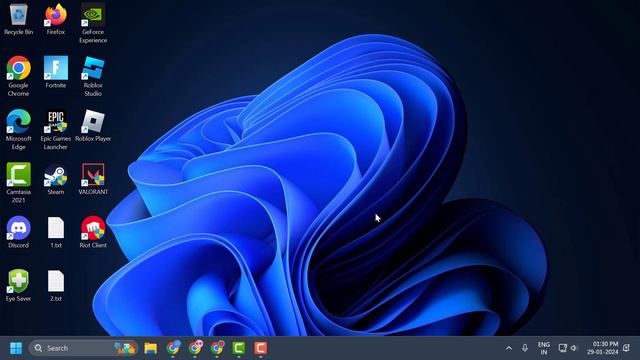Click the Camtasia 2021 desktop shortcut
The height and width of the screenshot is (360, 640).
pyautogui.click(x=18, y=183)
